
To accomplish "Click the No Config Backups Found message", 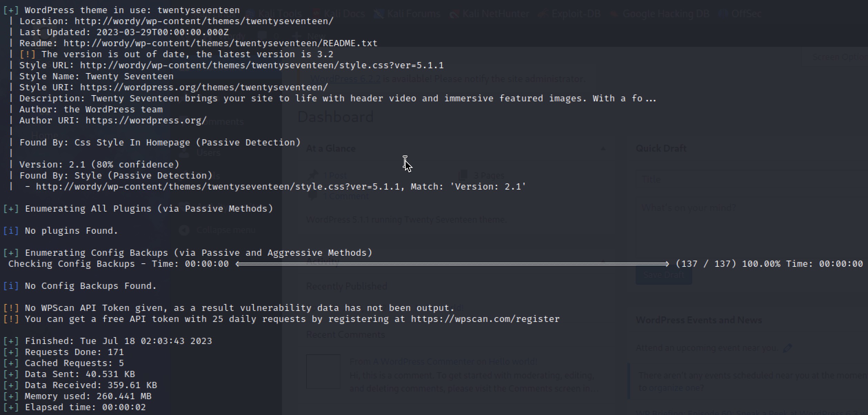I will click(x=91, y=286).
